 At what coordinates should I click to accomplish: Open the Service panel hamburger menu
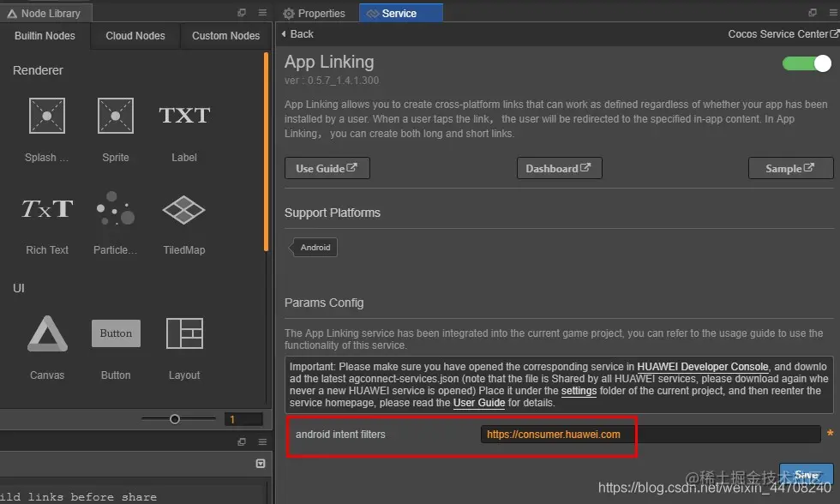point(833,12)
